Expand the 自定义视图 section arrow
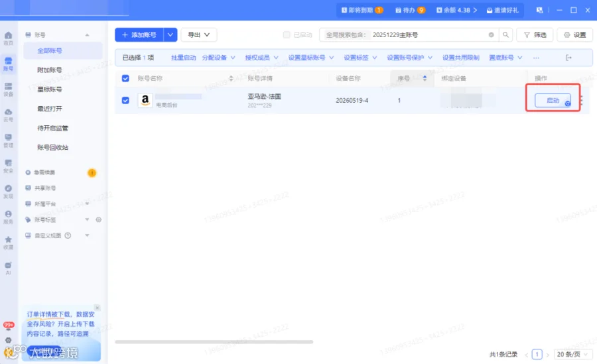This screenshot has width=597, height=364. pos(87,235)
